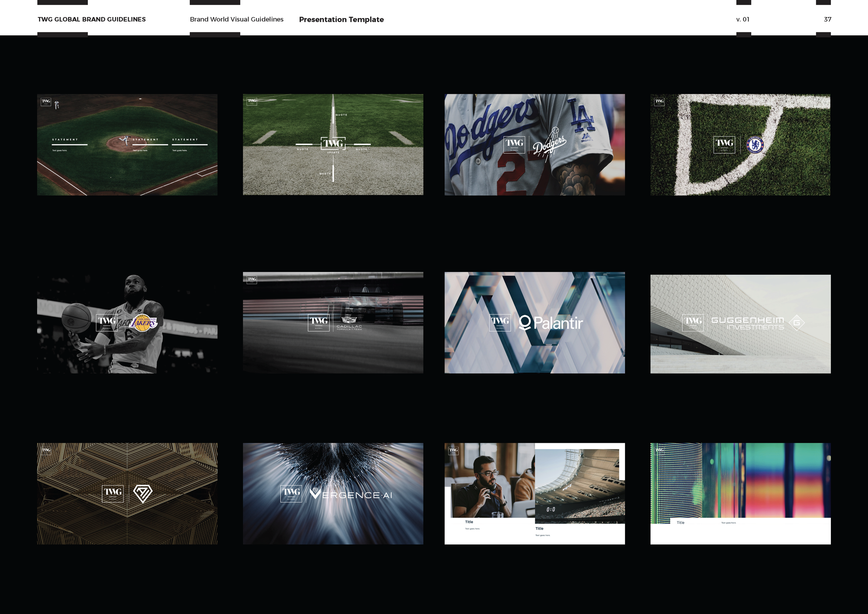Click the Palantir logo mark
Image resolution: width=868 pixels, height=614 pixels.
(x=524, y=323)
